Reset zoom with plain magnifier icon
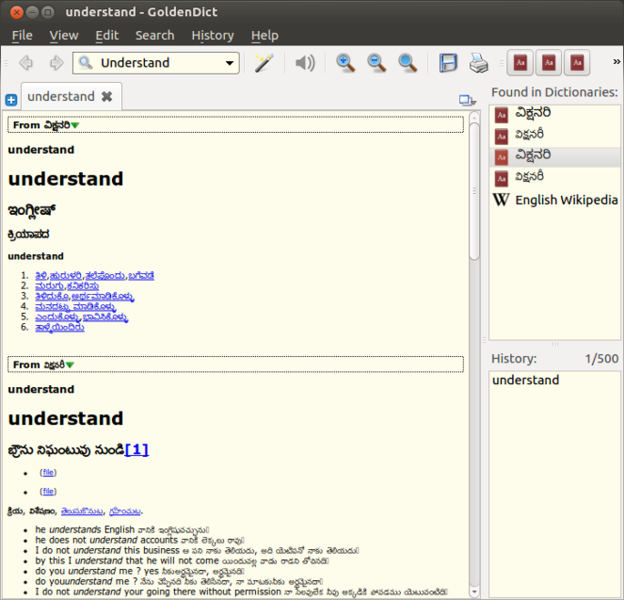The image size is (624, 600). [407, 63]
